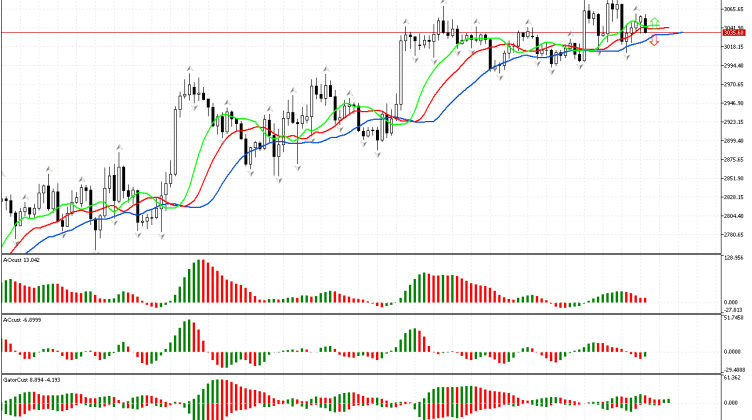Click the right end of the red Alligator line

coord(670,29)
